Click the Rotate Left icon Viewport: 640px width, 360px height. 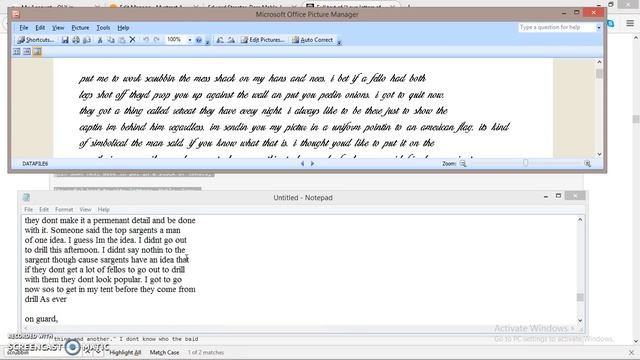point(220,40)
